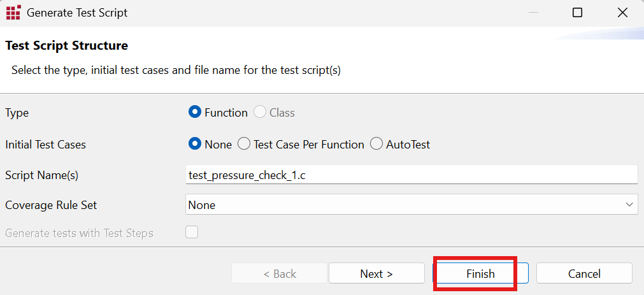Click the Finish button

tap(480, 273)
